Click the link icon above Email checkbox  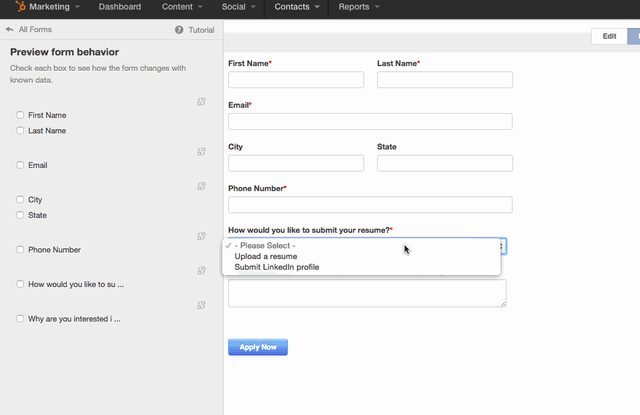click(201, 151)
